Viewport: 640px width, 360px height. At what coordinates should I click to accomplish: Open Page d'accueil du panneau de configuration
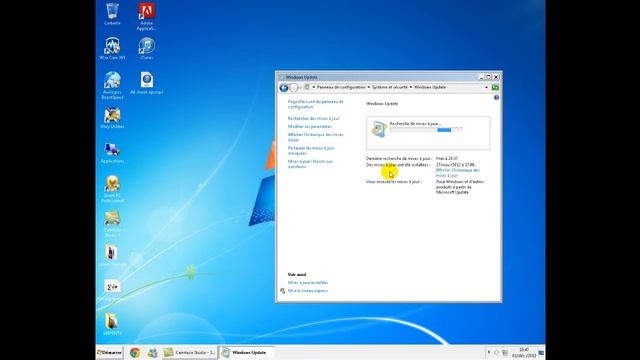pos(316,104)
